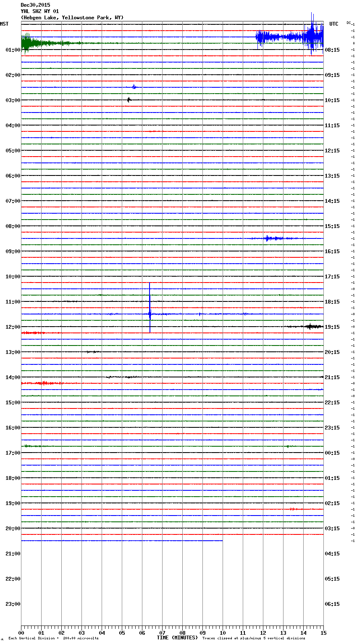The width and height of the screenshot is (357, 644).
Task: Select the 12:00 MST hour label
Action: point(13,327)
